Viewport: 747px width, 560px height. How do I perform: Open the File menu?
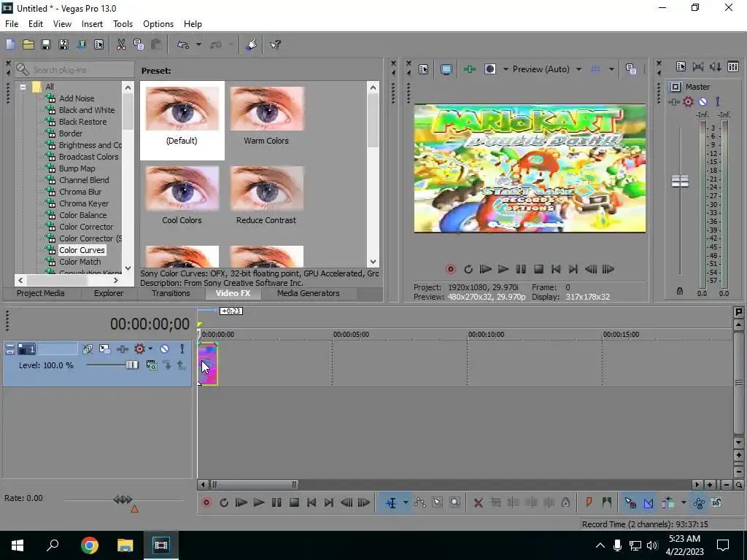click(x=12, y=24)
